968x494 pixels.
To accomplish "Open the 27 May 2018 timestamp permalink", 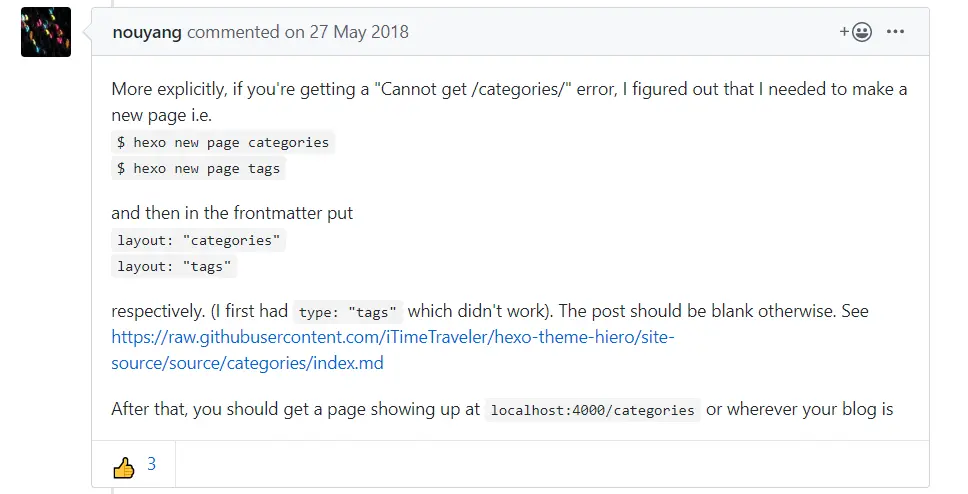I will click(346, 32).
